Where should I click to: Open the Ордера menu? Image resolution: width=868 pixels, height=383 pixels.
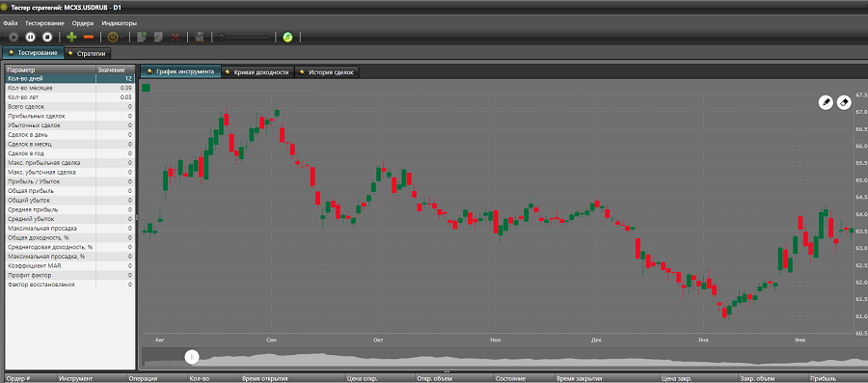[83, 23]
